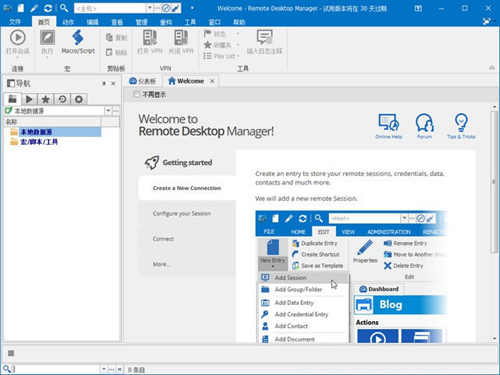Screen dimensions: 500x375
Task: Click the refresh icon in quick access toolbar
Action: click(48, 8)
